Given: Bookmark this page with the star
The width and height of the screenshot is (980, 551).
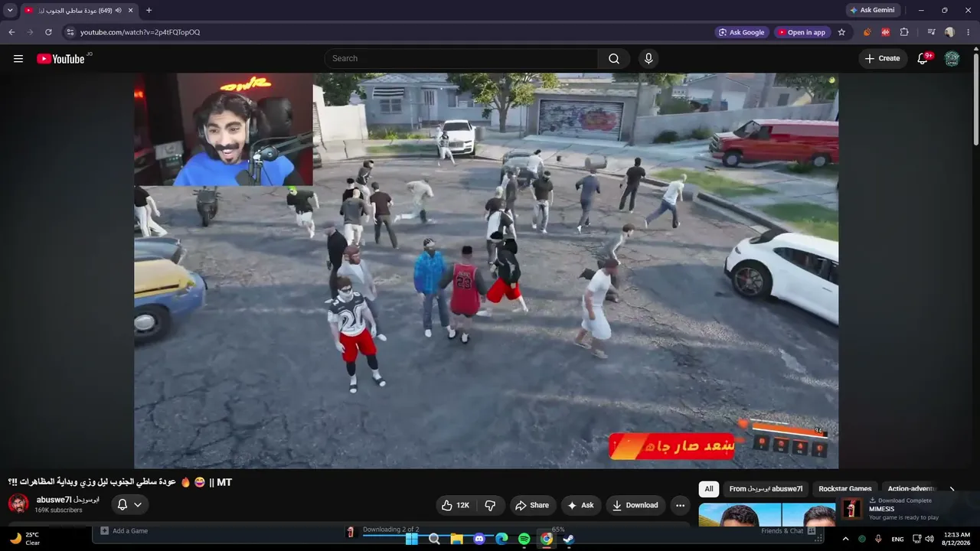Looking at the screenshot, I should point(841,32).
